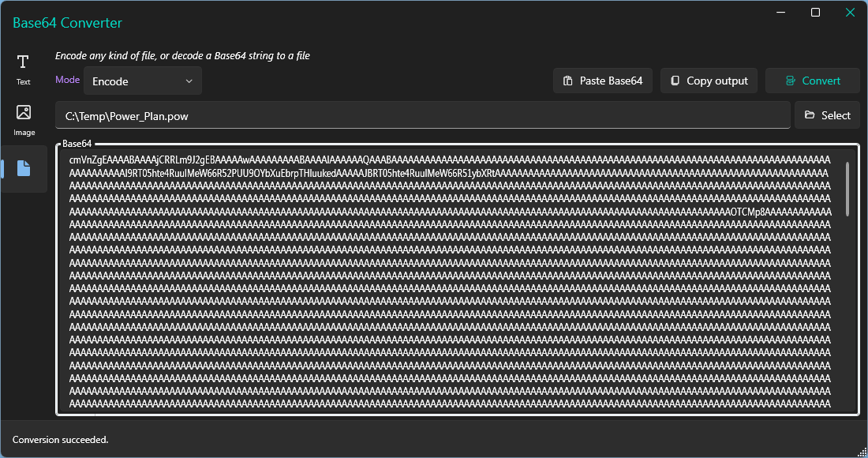Image resolution: width=868 pixels, height=458 pixels.
Task: Click the Image label in sidebar
Action: (x=24, y=133)
